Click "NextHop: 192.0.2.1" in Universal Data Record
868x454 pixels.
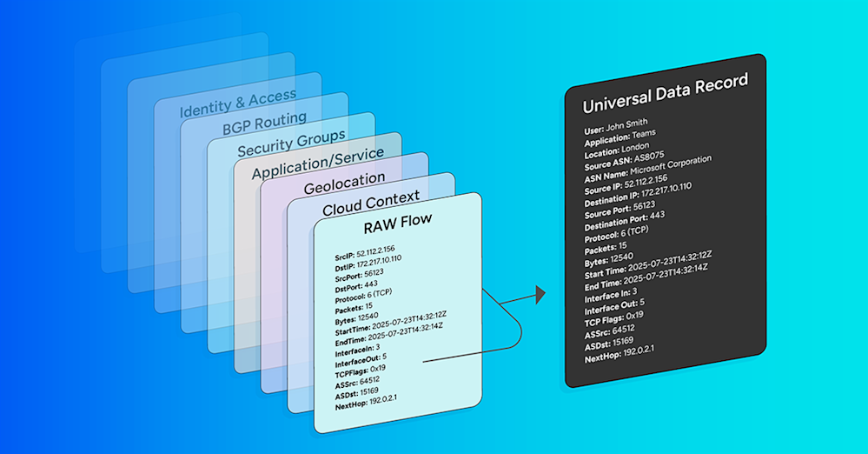tap(620, 354)
